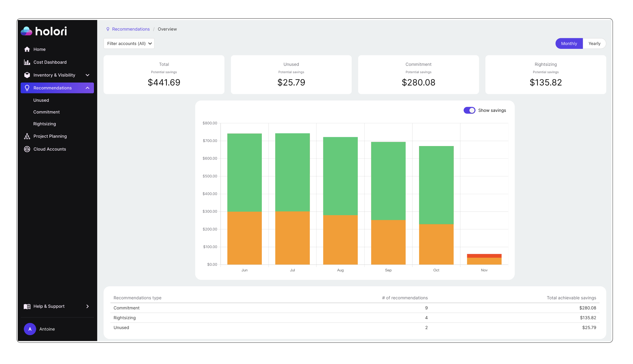Viewport: 633px width, 364px height.
Task: Click the Total achievable savings column header
Action: (571, 298)
